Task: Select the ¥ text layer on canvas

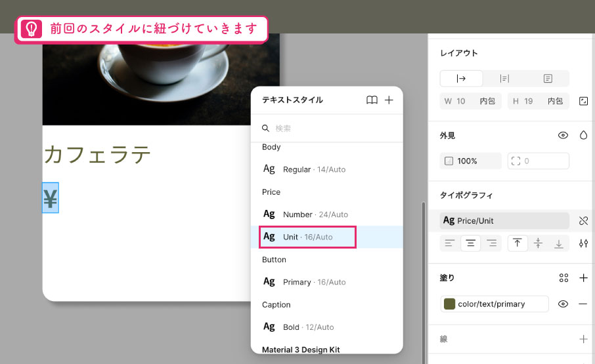Action: tap(50, 197)
